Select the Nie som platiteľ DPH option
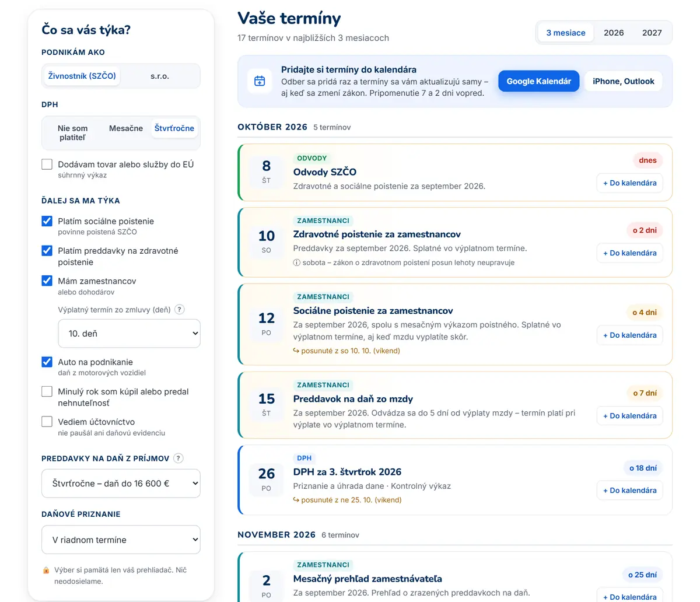Screen dimensions: 700x602 tap(72, 133)
